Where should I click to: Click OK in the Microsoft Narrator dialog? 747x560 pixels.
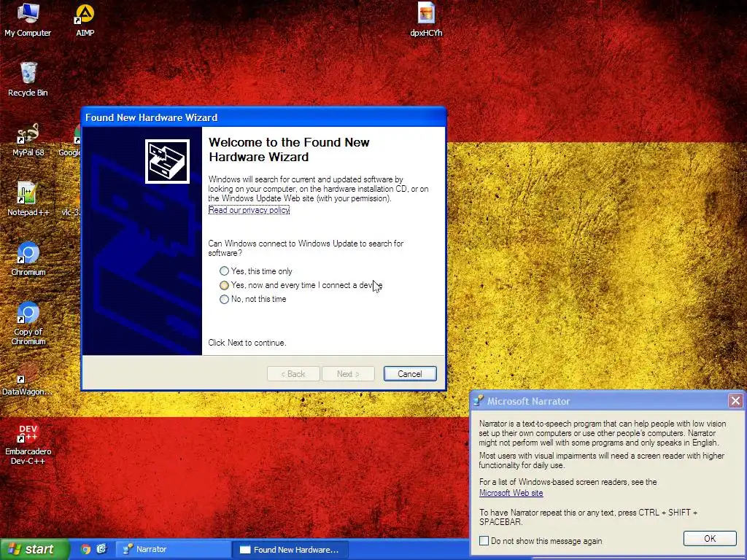pyautogui.click(x=710, y=539)
